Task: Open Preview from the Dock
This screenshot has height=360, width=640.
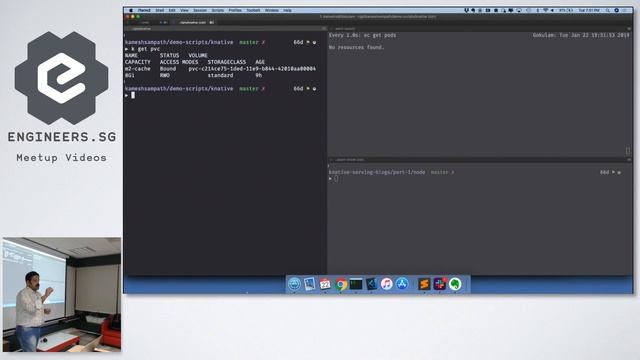Action: tap(309, 284)
